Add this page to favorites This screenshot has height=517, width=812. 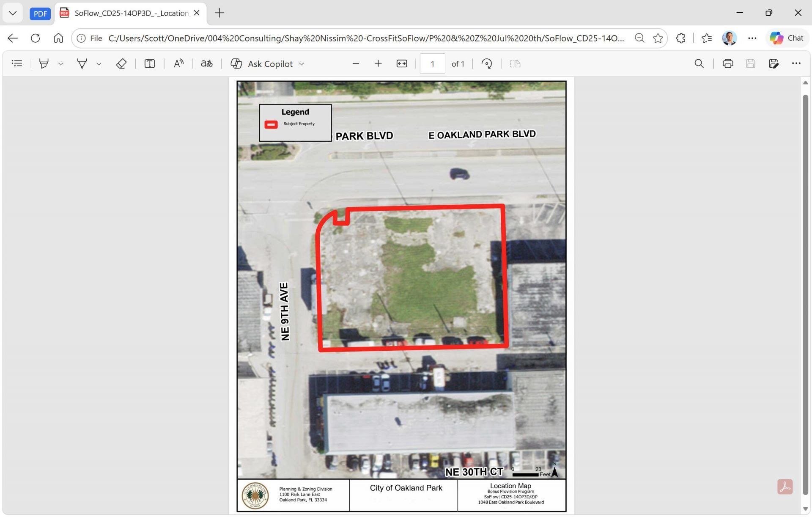(658, 38)
